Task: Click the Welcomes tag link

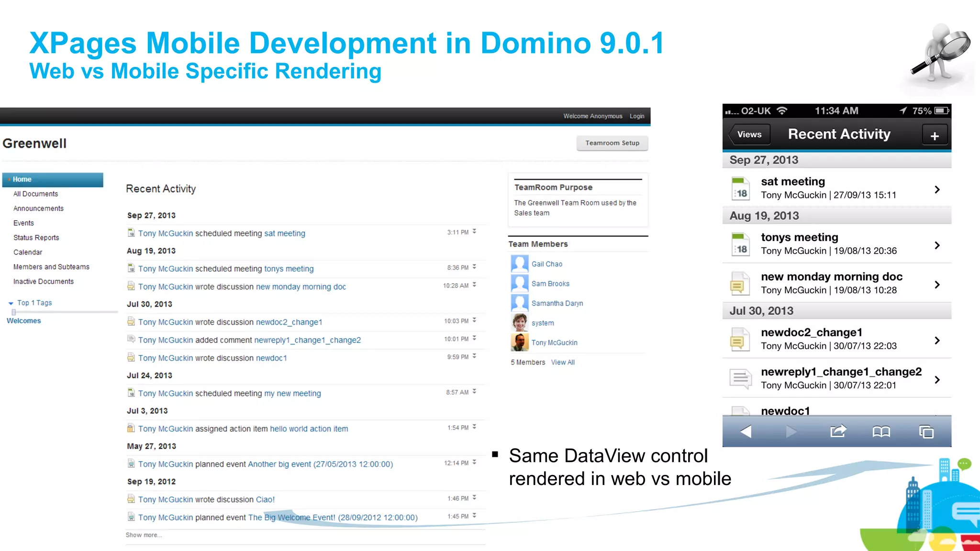Action: click(x=23, y=320)
